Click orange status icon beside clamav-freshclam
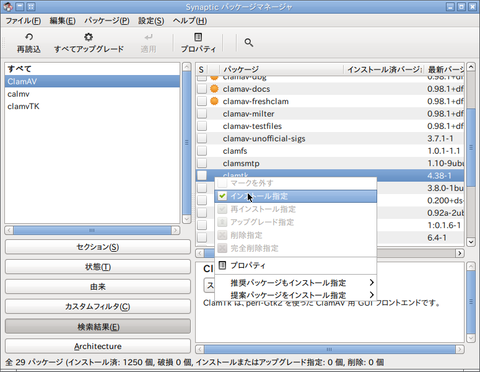 point(214,101)
